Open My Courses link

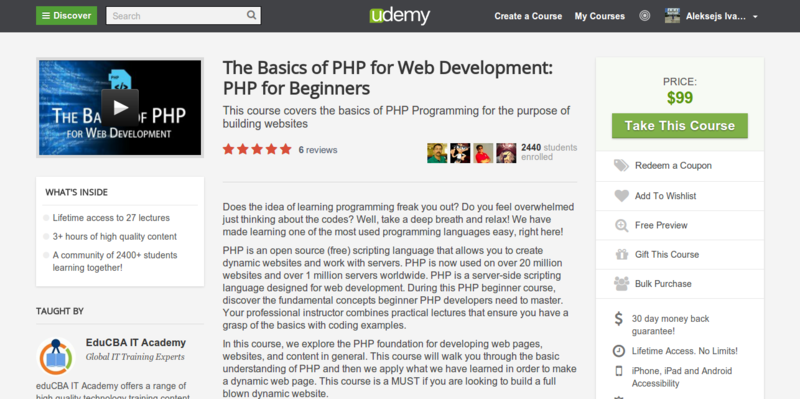tap(599, 16)
